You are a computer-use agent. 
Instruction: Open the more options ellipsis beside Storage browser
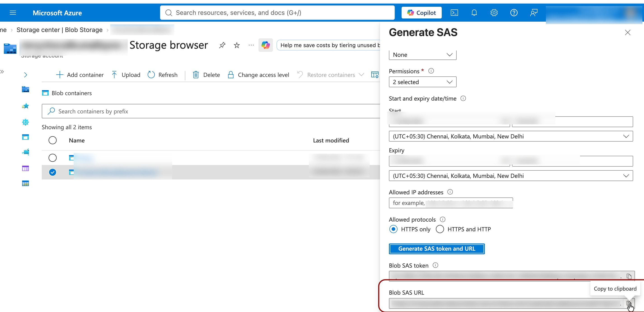(251, 45)
